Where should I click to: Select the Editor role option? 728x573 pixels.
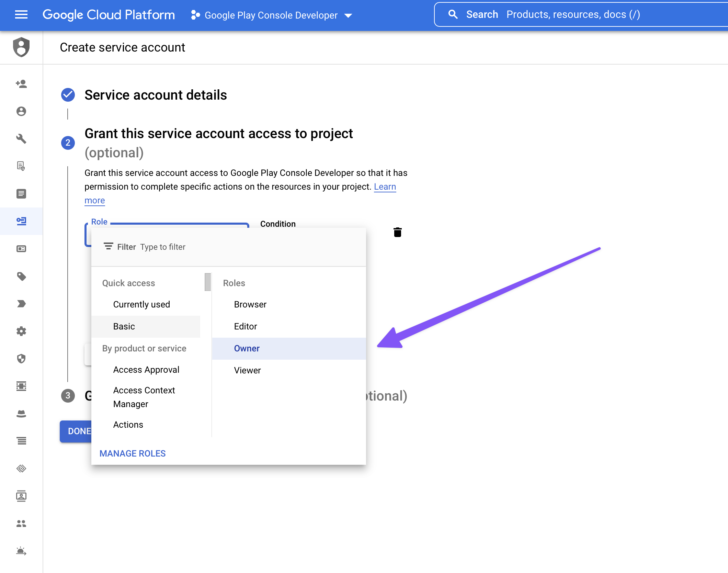(245, 326)
